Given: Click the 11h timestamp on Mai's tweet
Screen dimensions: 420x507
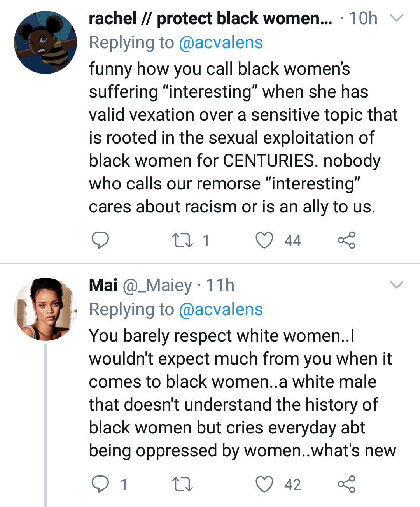Looking at the screenshot, I should [220, 285].
